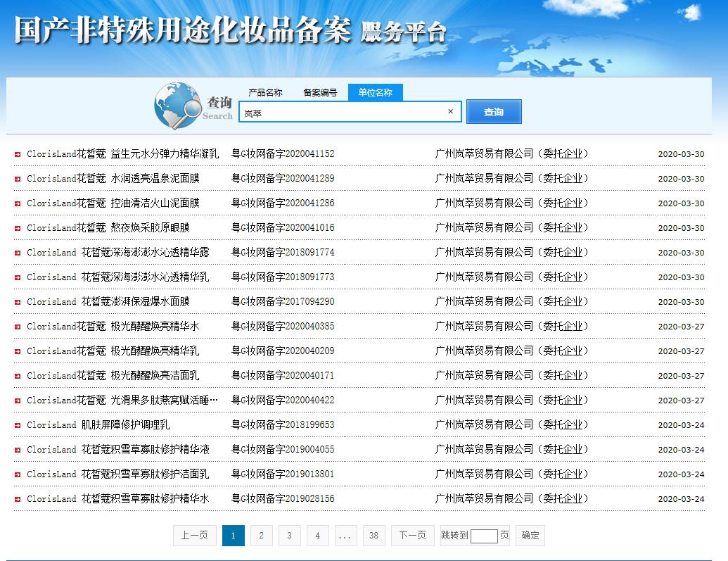Select the 单位名称 tab
The image size is (728, 561).
coord(375,92)
